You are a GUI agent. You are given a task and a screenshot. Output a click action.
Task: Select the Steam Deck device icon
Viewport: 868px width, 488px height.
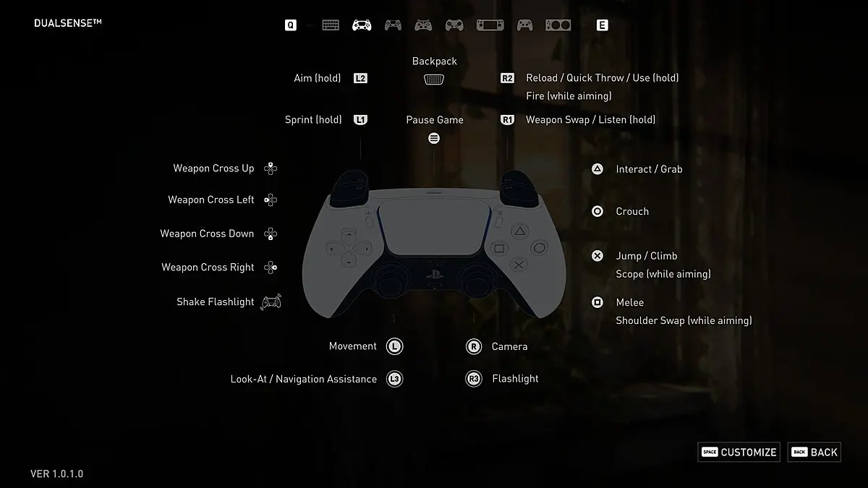(x=490, y=24)
